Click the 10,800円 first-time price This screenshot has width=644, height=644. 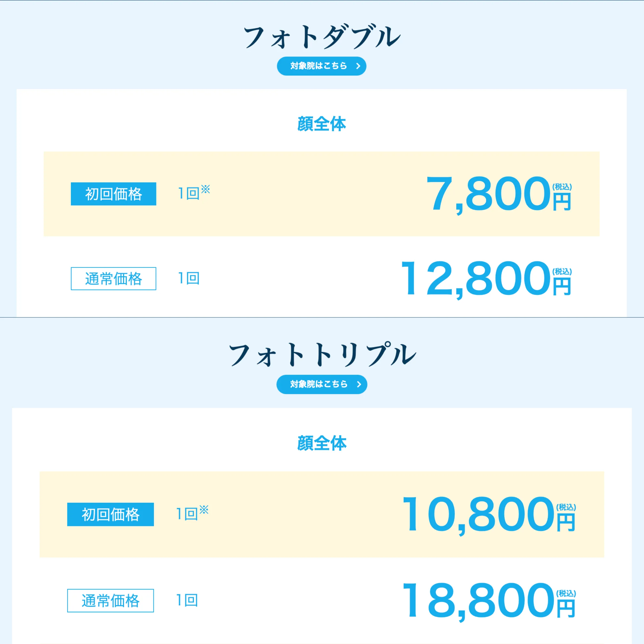click(488, 515)
